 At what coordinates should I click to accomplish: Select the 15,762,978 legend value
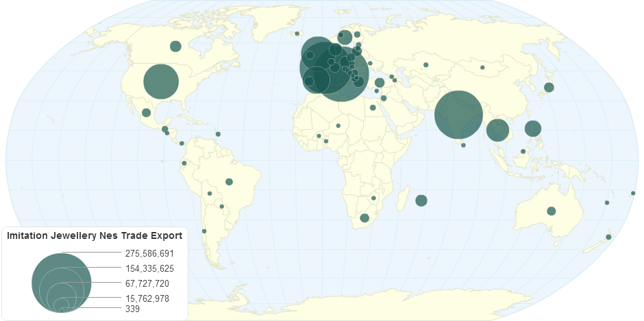(147, 299)
